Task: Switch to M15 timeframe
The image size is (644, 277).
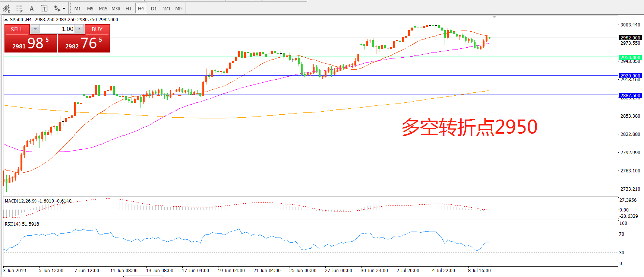Action: click(103, 8)
